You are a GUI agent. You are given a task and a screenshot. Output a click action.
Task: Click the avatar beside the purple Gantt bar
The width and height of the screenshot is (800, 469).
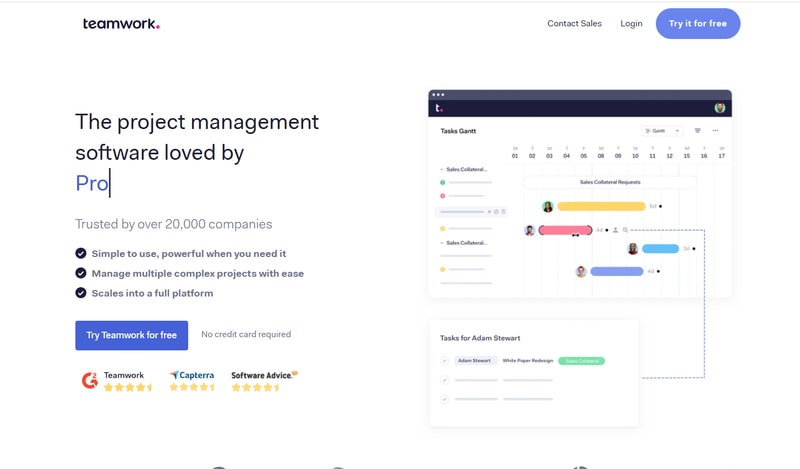coord(581,271)
